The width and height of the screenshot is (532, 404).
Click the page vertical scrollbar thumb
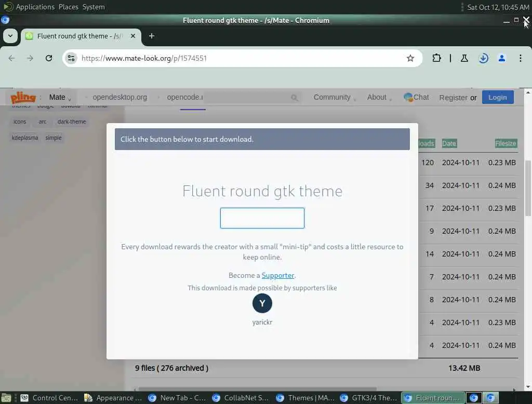pos(528,188)
